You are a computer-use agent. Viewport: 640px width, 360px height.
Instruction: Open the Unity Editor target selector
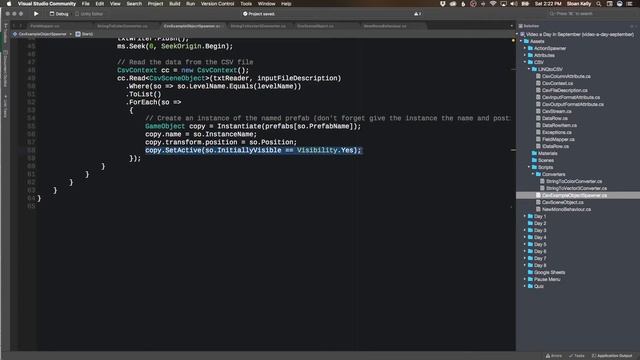[89, 14]
